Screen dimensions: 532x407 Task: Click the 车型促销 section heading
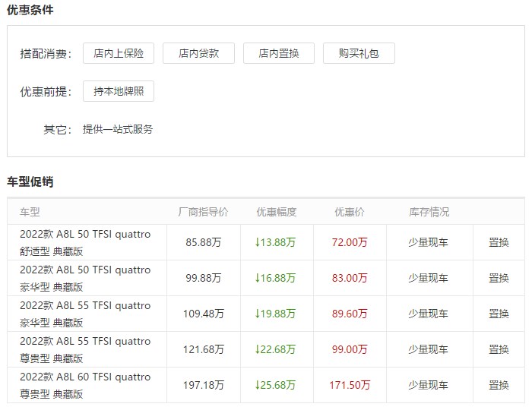30,181
